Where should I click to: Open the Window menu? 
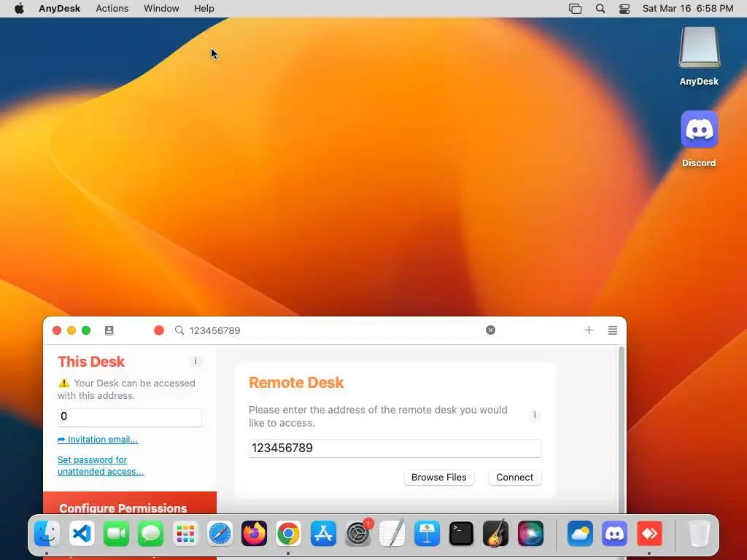point(161,9)
